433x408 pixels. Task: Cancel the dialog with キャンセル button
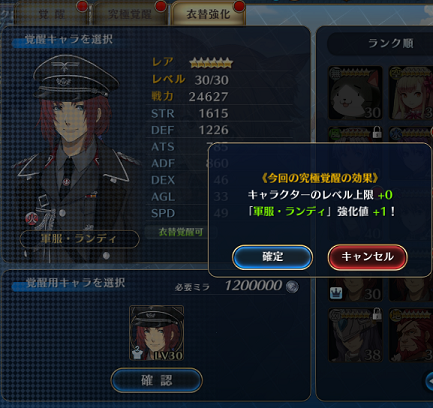[367, 257]
